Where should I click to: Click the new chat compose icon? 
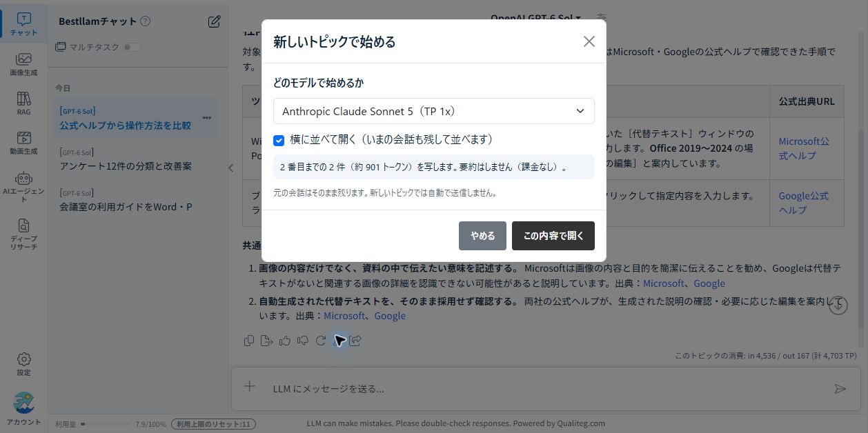(x=215, y=21)
